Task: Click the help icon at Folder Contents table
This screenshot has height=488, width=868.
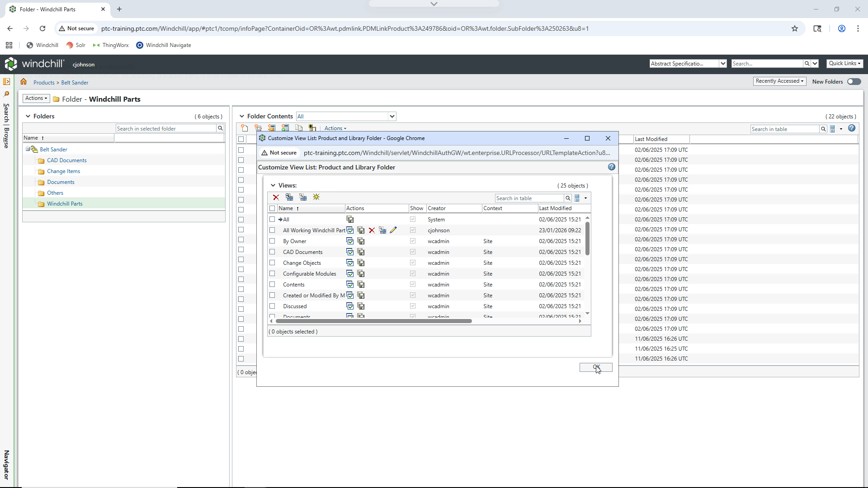Action: coord(852,128)
